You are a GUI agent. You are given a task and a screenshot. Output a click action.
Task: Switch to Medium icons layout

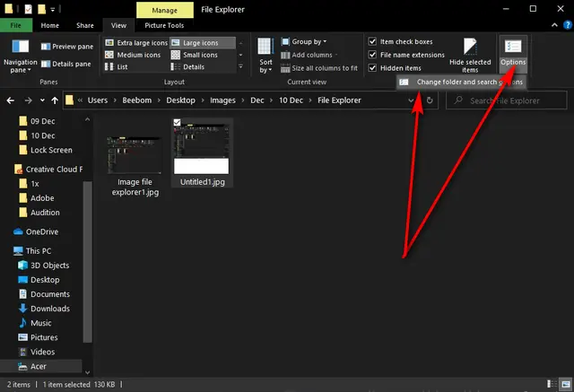(x=133, y=55)
